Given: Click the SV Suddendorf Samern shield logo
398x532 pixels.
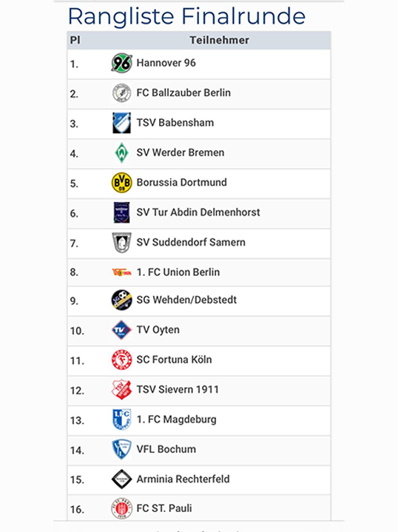Looking at the screenshot, I should (121, 243).
